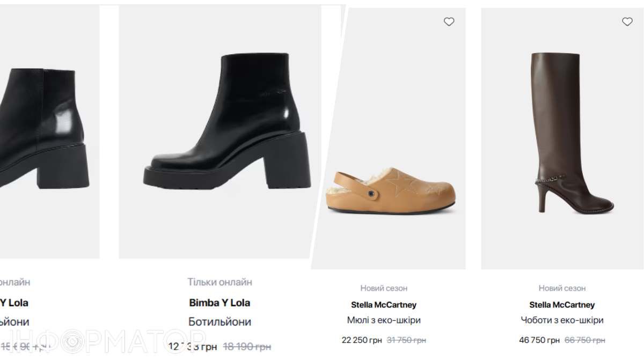644x362 pixels.
Task: Open the Ботильйони product title
Action: click(219, 322)
